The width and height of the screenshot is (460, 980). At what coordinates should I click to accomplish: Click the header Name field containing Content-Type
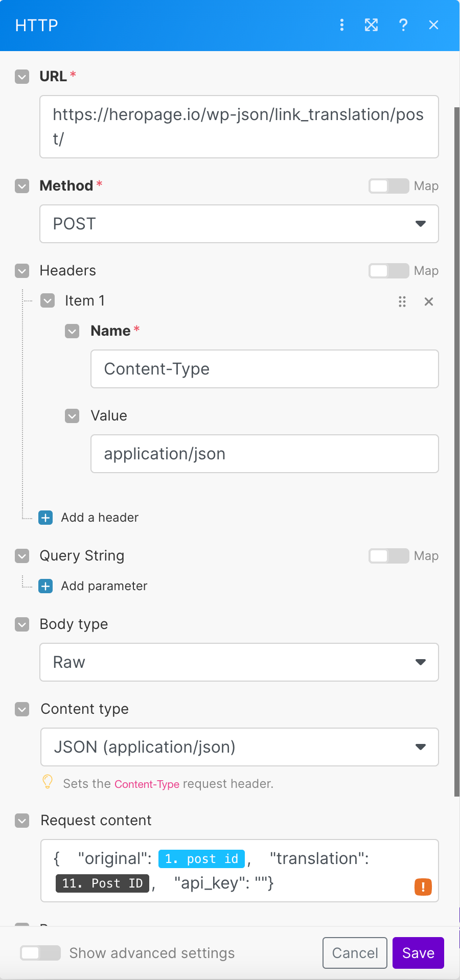point(265,369)
